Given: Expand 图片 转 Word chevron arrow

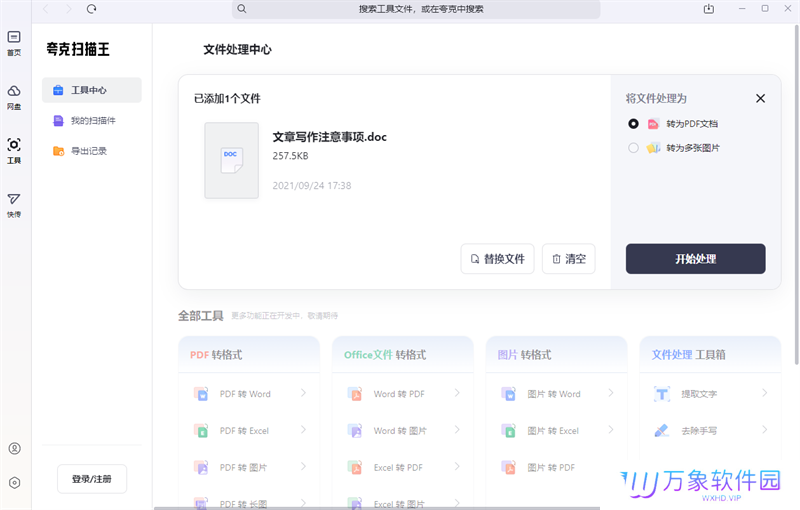Looking at the screenshot, I should [611, 393].
